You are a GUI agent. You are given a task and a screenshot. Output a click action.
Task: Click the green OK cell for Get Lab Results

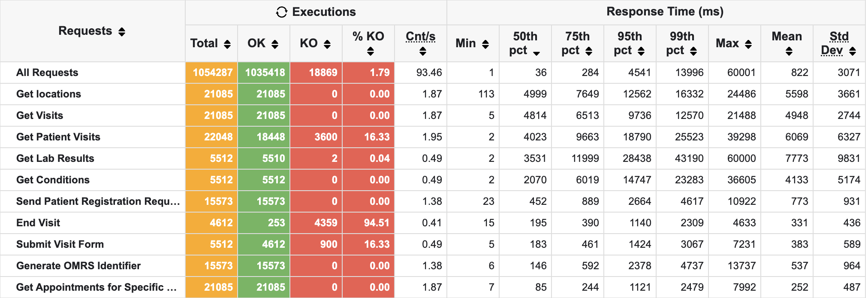(264, 158)
